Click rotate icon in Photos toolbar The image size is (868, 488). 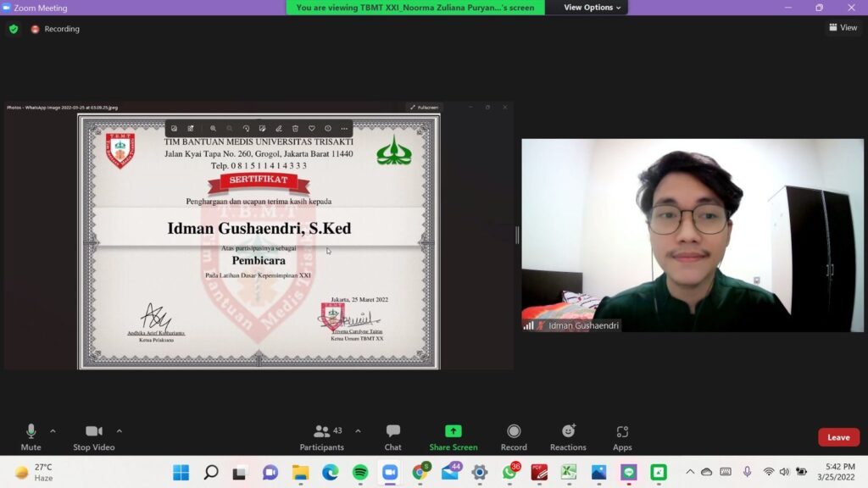247,129
